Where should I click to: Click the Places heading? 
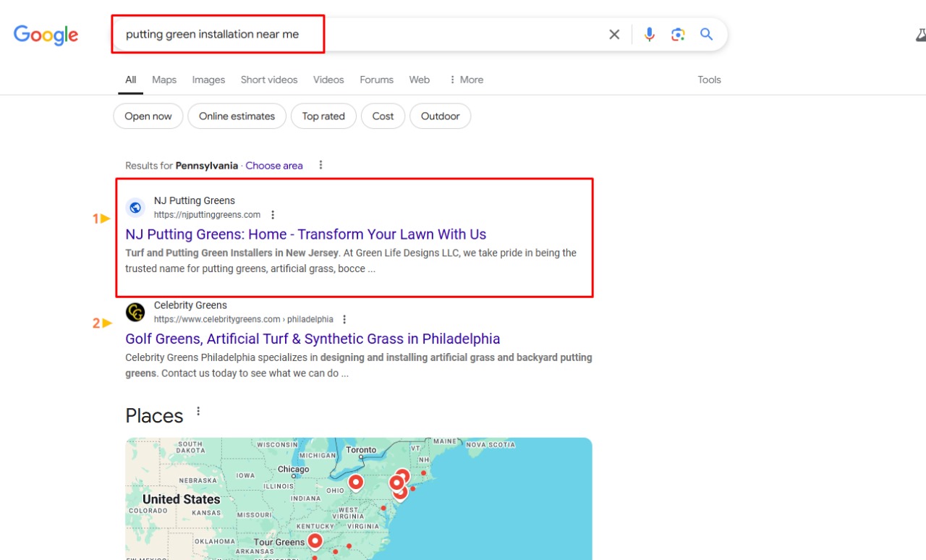pos(154,415)
